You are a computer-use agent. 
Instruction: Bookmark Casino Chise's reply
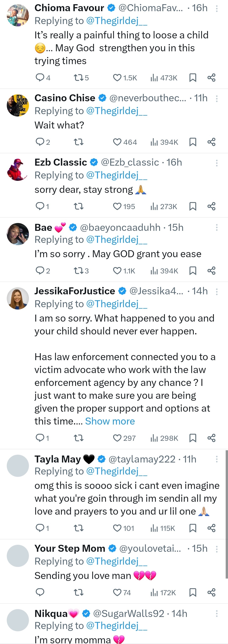pyautogui.click(x=193, y=142)
